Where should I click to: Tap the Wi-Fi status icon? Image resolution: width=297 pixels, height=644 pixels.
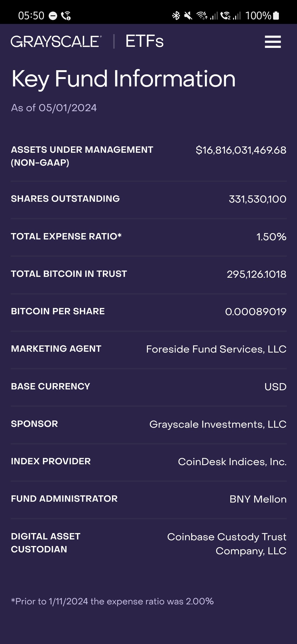[x=202, y=16]
